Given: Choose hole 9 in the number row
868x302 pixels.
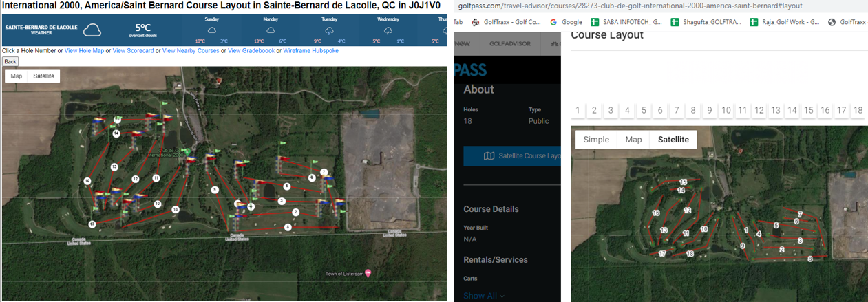Looking at the screenshot, I should pos(710,110).
